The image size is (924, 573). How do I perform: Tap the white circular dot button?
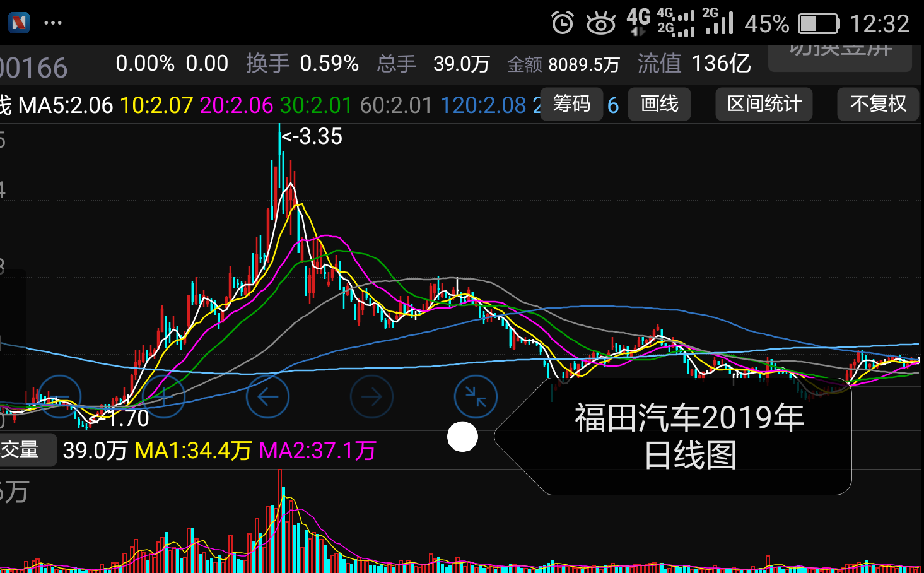click(462, 437)
